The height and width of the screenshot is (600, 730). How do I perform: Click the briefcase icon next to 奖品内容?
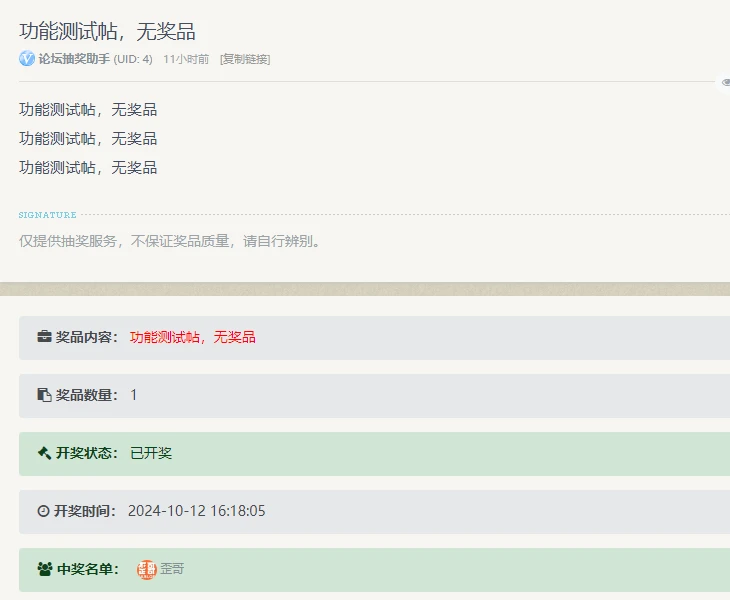point(44,337)
